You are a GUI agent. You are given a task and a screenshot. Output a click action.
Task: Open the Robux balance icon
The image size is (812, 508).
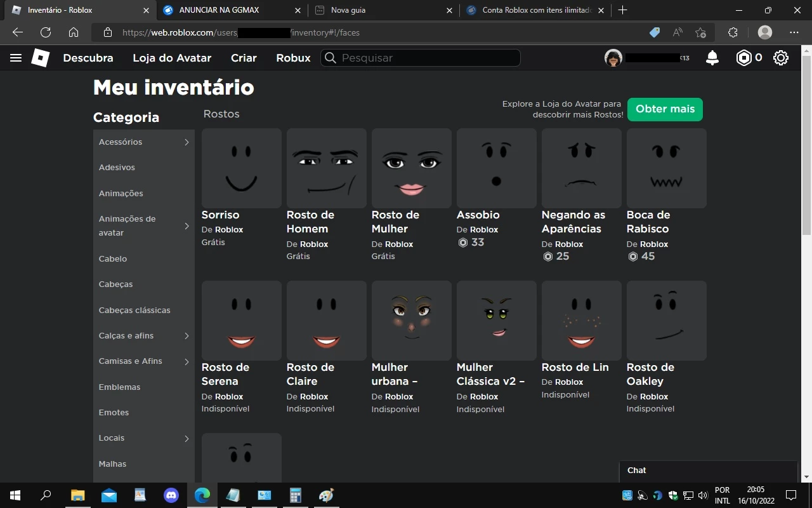(743, 58)
